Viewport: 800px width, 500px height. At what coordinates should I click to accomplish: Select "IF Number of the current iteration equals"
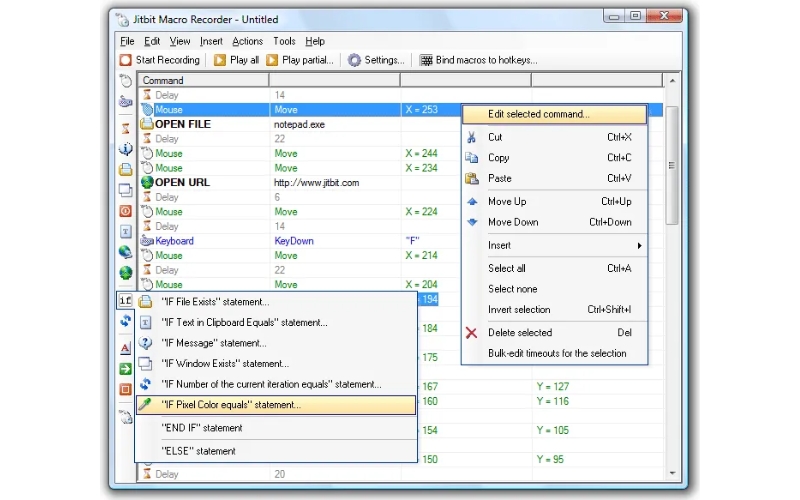point(276,384)
